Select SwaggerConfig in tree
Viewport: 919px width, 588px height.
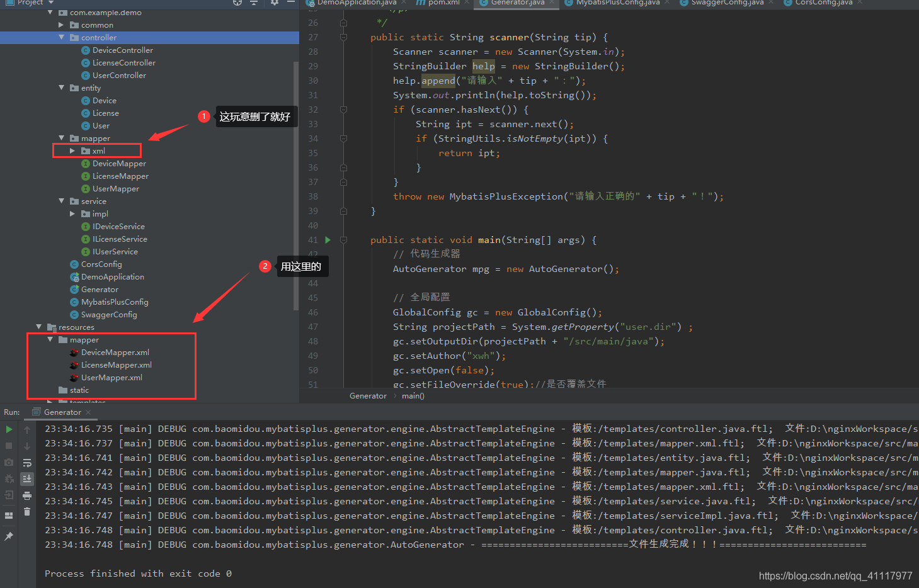coord(109,315)
